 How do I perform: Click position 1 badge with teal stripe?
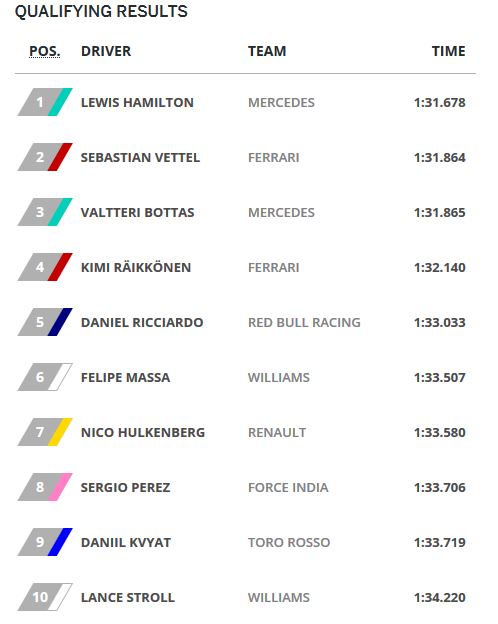(45, 102)
